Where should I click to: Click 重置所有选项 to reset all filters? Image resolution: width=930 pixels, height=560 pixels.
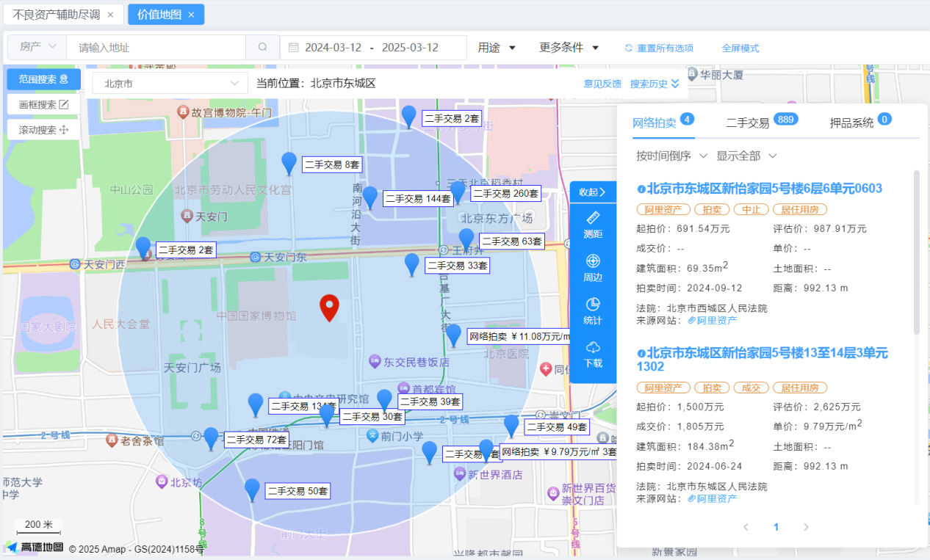(x=660, y=46)
